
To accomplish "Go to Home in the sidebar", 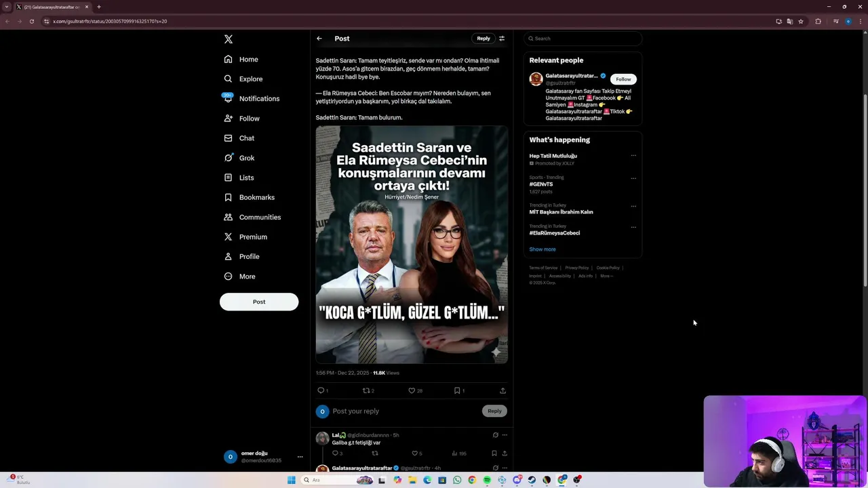I will click(241, 60).
